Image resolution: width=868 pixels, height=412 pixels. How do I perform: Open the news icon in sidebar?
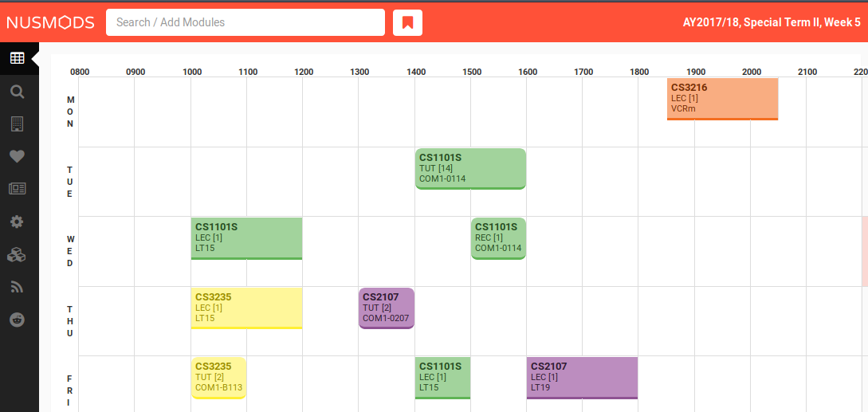click(18, 189)
